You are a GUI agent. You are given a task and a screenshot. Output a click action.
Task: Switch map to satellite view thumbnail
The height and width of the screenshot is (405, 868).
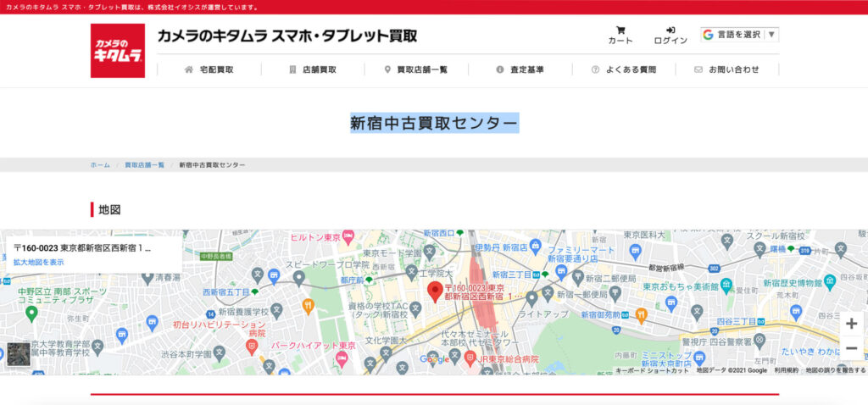[19, 354]
